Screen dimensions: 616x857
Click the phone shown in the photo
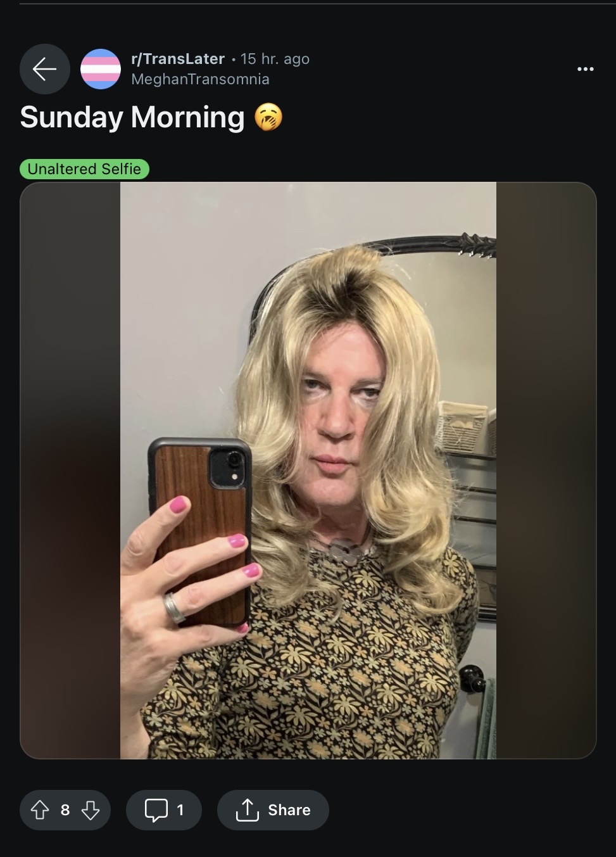[201, 532]
